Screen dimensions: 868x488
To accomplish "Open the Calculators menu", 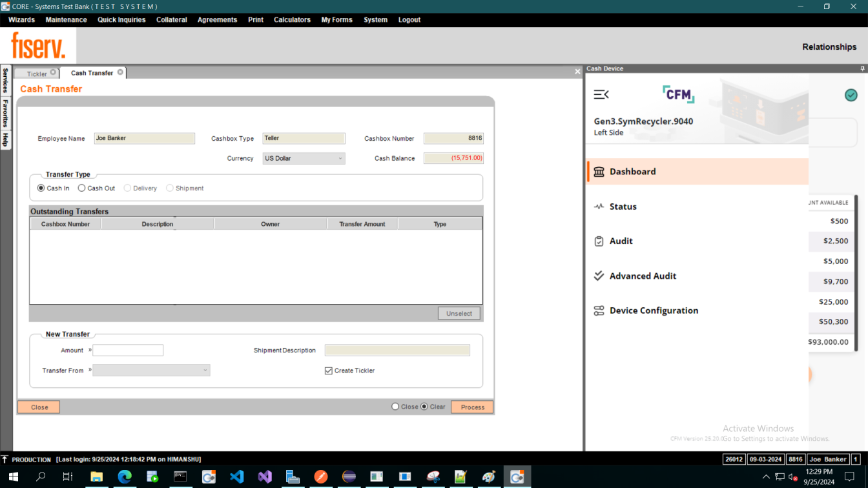I will click(x=292, y=20).
